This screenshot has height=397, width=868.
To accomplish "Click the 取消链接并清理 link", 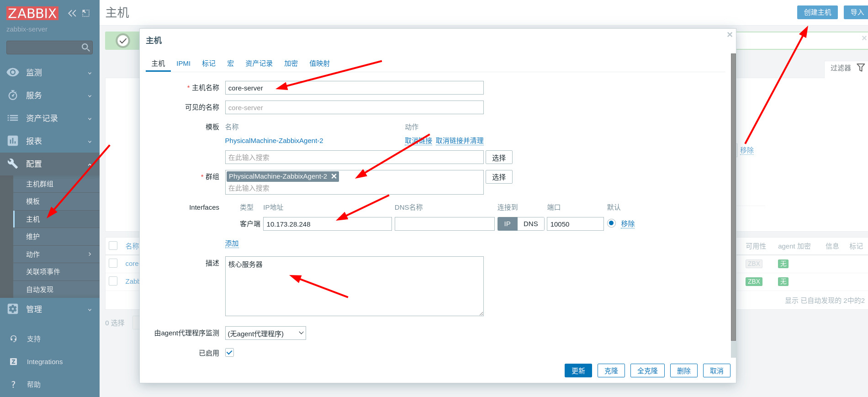I will click(x=460, y=141).
